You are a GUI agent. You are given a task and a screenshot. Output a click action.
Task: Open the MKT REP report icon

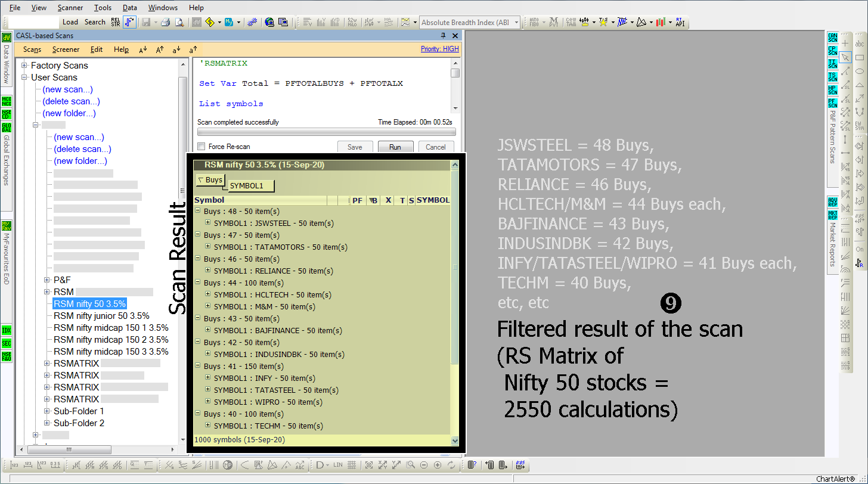click(x=833, y=215)
